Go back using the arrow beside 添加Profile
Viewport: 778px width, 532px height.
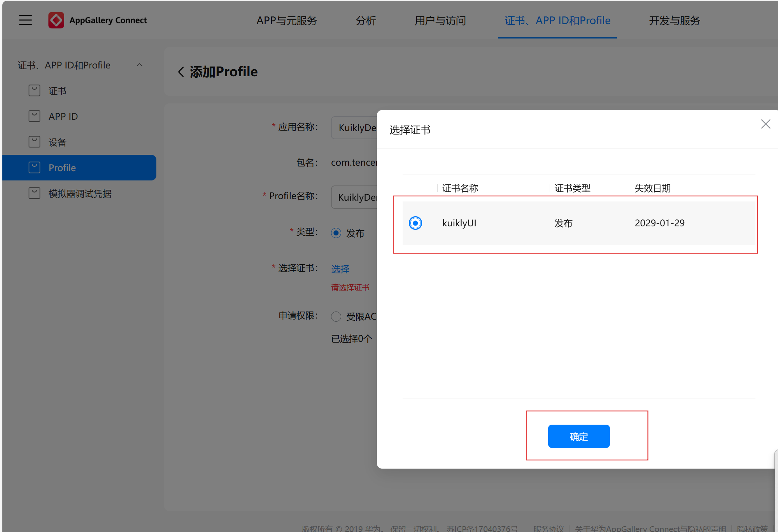tap(181, 72)
